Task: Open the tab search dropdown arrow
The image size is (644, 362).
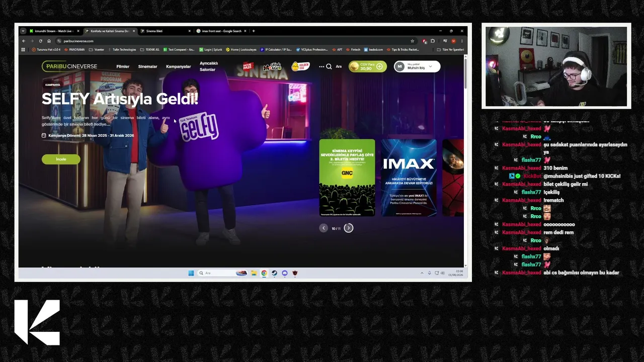Action: pyautogui.click(x=23, y=31)
